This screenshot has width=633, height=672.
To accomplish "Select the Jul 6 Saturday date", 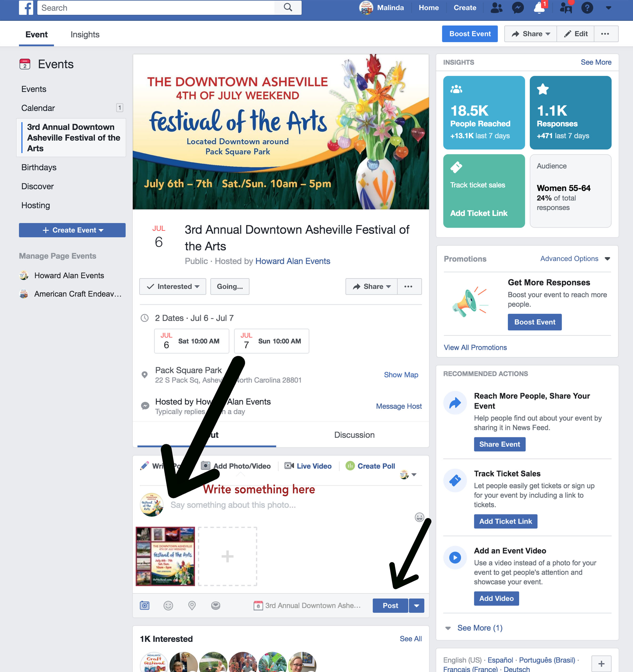I will [x=192, y=341].
